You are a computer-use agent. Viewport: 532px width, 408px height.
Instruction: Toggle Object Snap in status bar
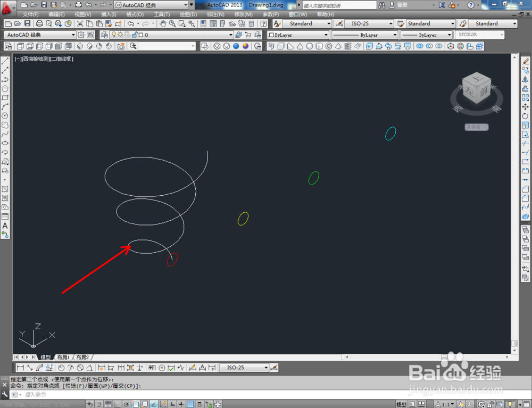[x=135, y=404]
